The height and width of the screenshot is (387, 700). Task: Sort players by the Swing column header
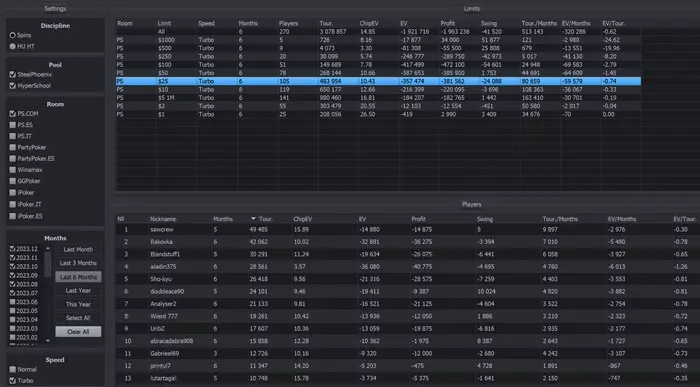tap(484, 219)
